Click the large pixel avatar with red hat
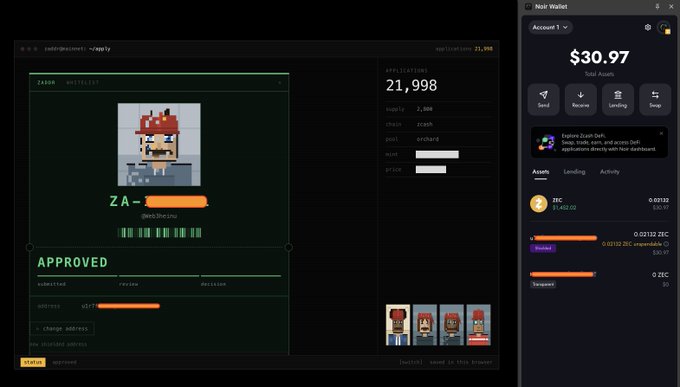Image resolution: width=680 pixels, height=387 pixels. point(159,144)
